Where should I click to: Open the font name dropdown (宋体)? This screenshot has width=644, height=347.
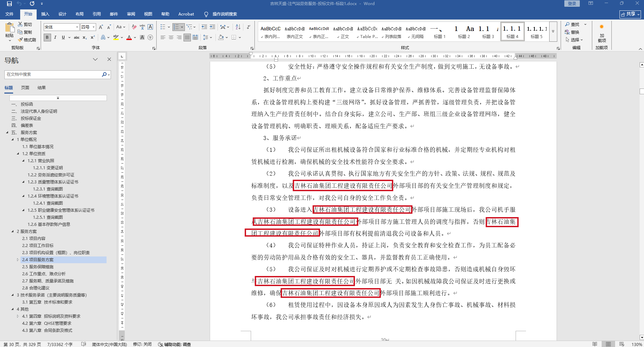tap(77, 27)
